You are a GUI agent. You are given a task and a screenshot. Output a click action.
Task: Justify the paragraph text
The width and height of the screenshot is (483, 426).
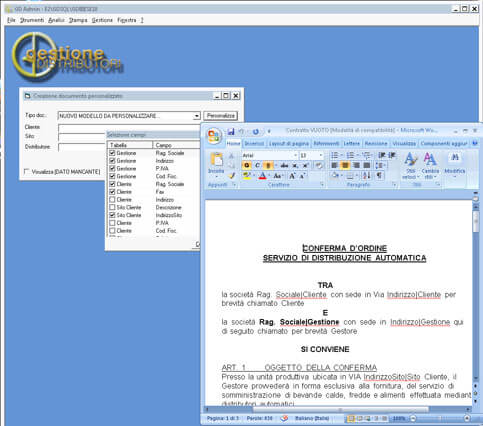367,165
